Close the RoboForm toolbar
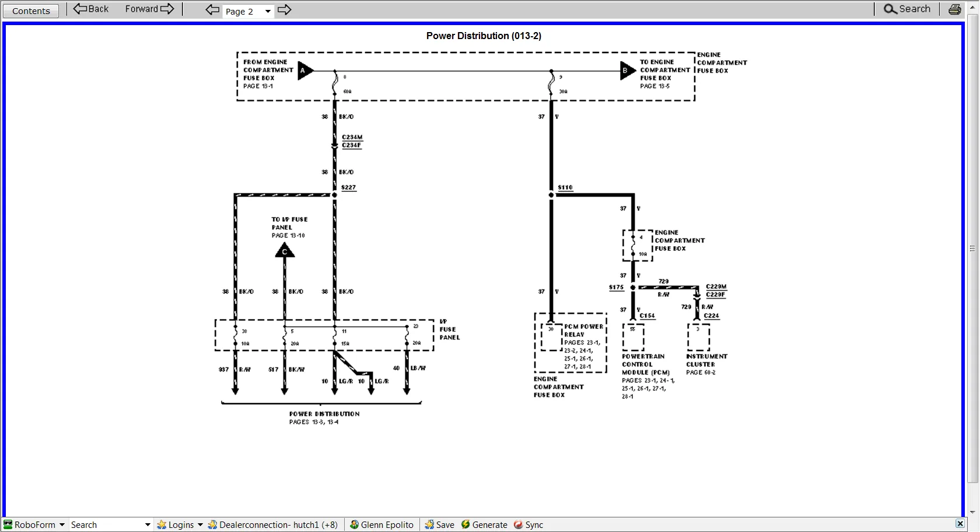 point(960,524)
